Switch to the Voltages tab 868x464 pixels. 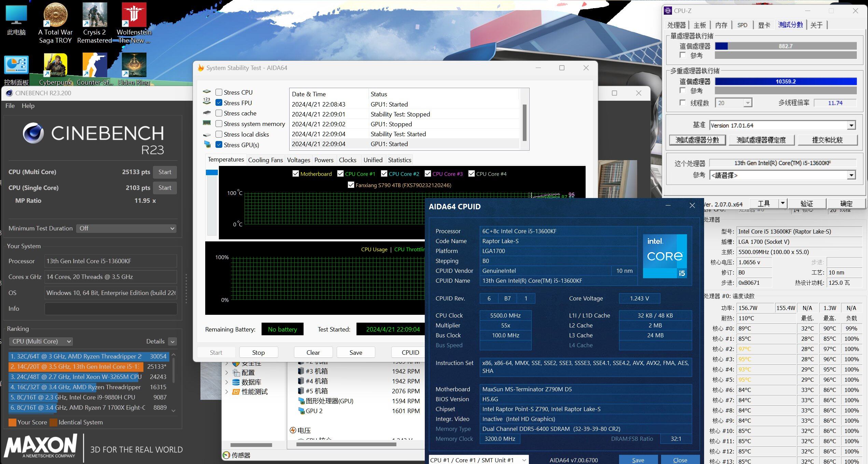pos(298,160)
